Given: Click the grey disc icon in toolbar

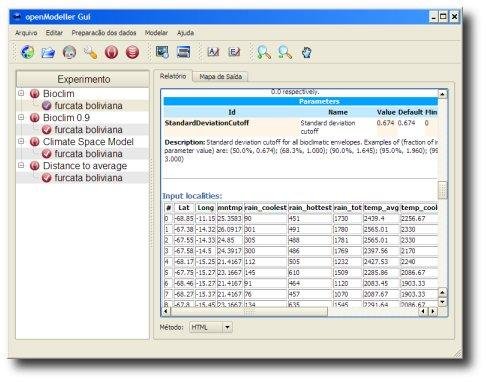Looking at the screenshot, I should pos(69,52).
